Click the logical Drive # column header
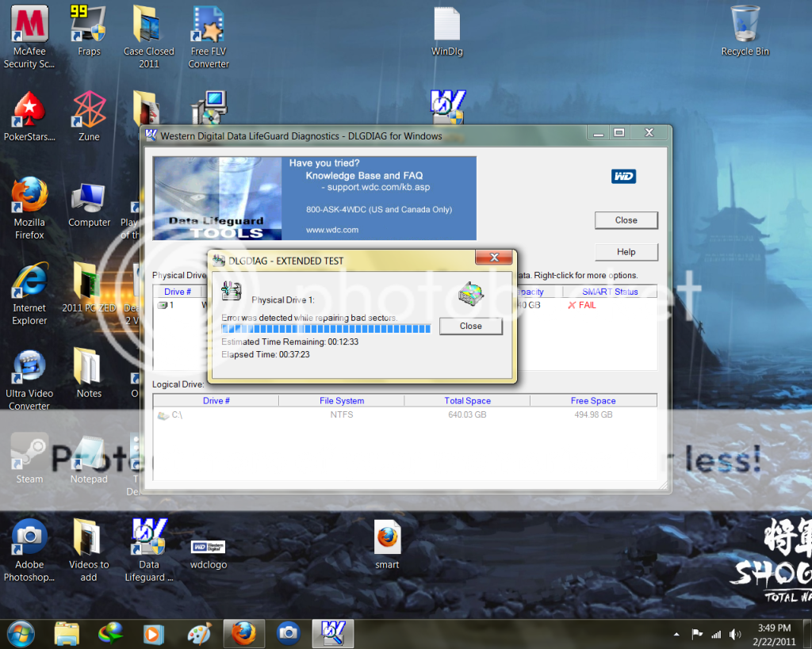The image size is (812, 649). pos(216,401)
